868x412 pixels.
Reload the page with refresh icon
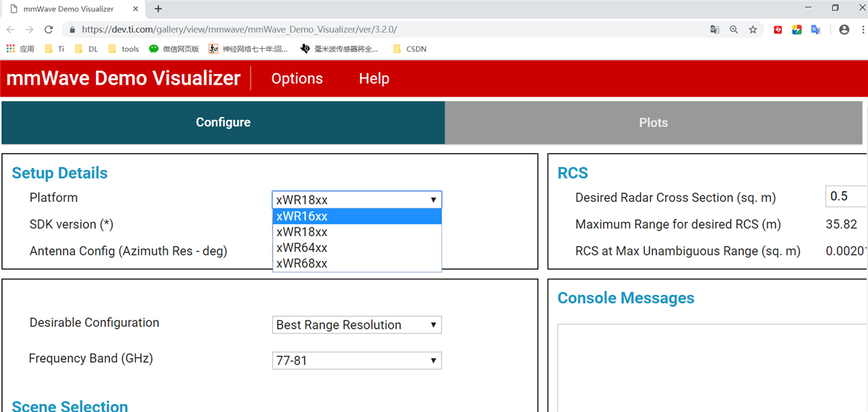tap(49, 30)
